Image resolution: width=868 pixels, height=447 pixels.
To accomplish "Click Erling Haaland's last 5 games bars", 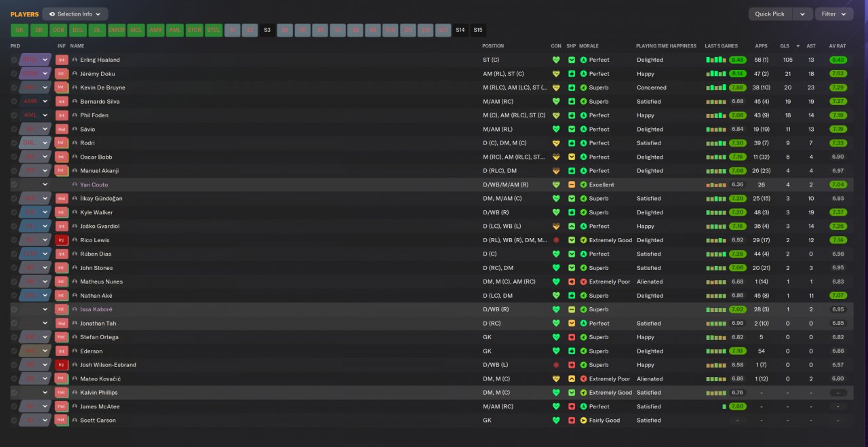I will [x=717, y=60].
